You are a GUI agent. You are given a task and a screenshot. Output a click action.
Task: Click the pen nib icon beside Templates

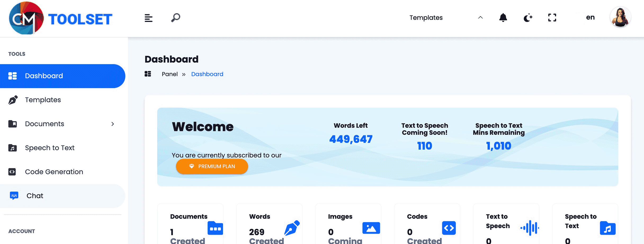[13, 100]
